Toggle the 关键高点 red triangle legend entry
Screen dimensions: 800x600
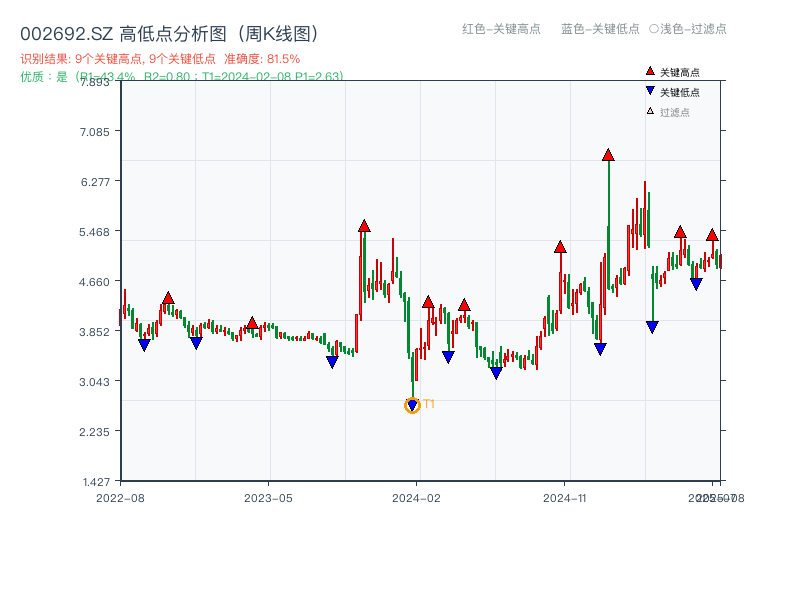click(672, 72)
